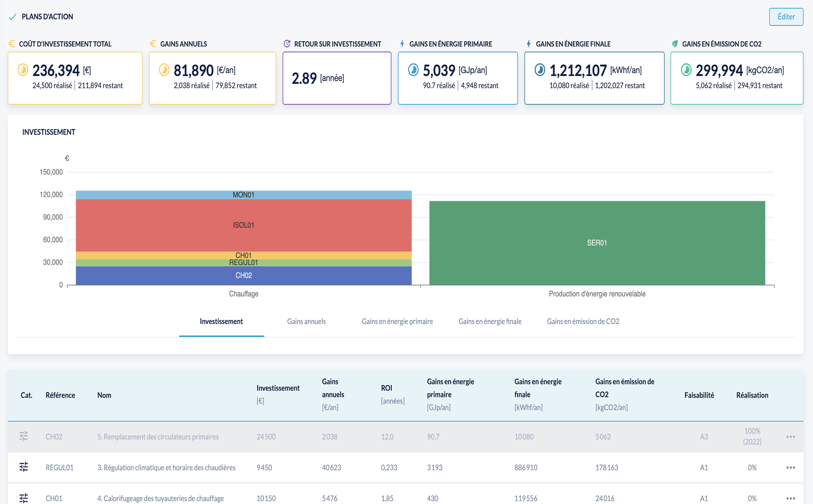Click the Cat. column header

click(x=26, y=395)
